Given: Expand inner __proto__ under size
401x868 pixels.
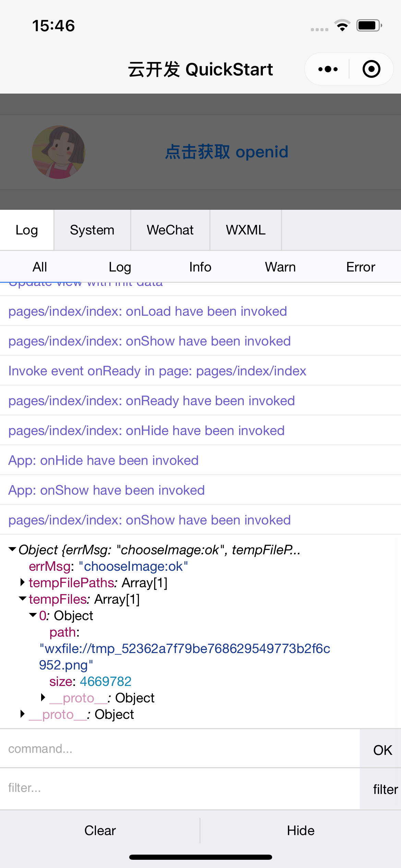Looking at the screenshot, I should (x=43, y=697).
